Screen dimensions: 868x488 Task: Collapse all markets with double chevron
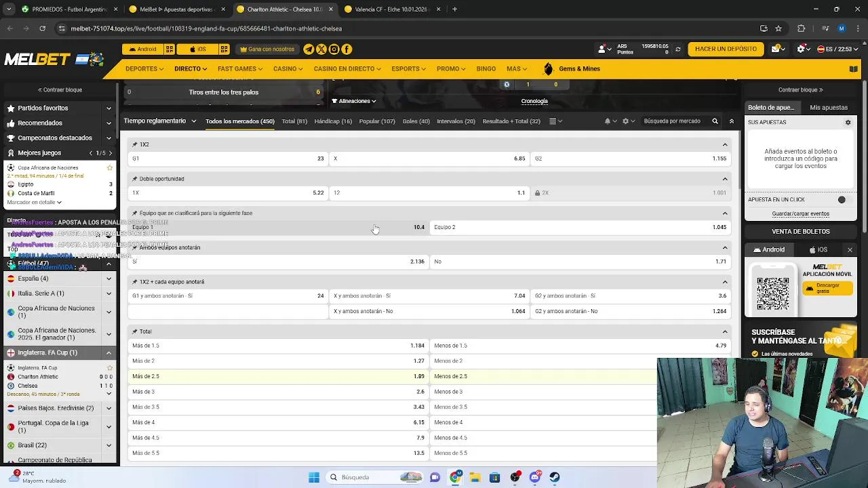click(731, 121)
